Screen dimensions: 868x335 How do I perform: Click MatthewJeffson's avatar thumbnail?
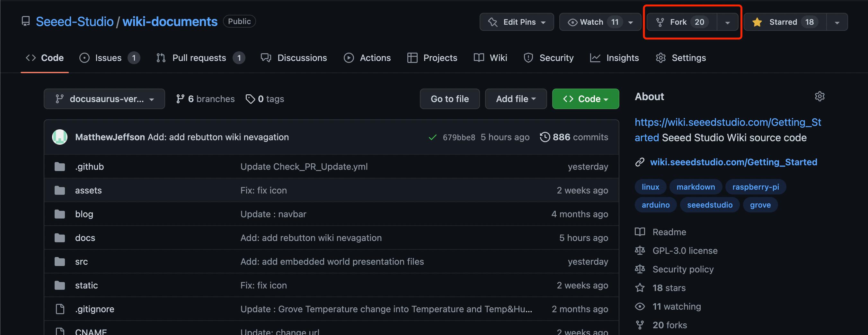(x=60, y=137)
